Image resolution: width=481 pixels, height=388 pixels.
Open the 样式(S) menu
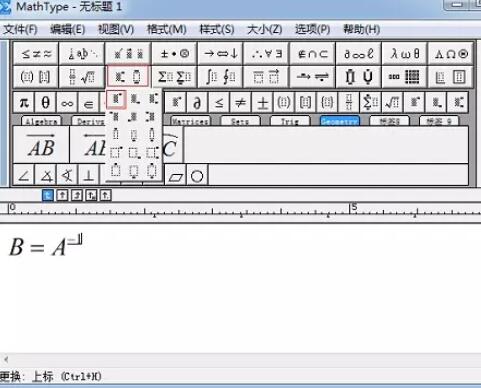217,29
